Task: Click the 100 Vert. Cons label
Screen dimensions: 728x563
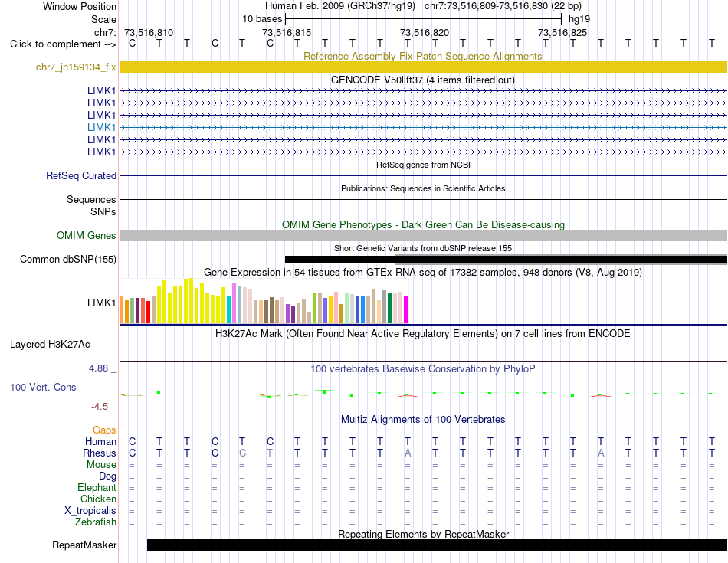Action: (43, 387)
